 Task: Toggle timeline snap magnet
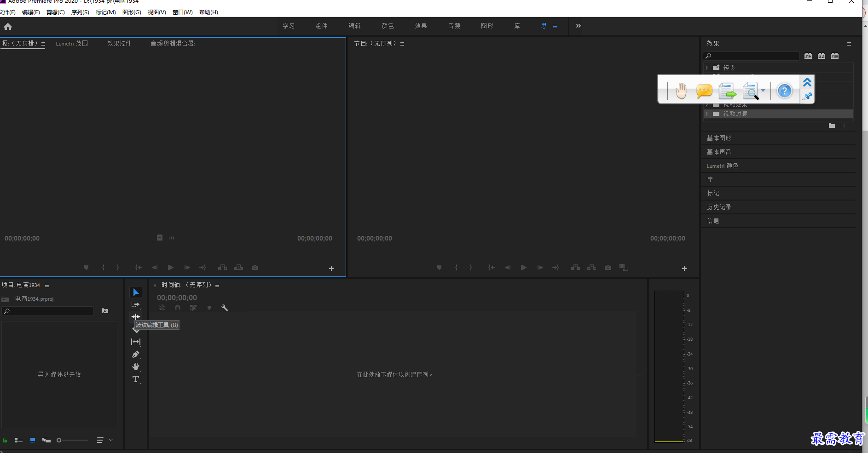(x=178, y=308)
